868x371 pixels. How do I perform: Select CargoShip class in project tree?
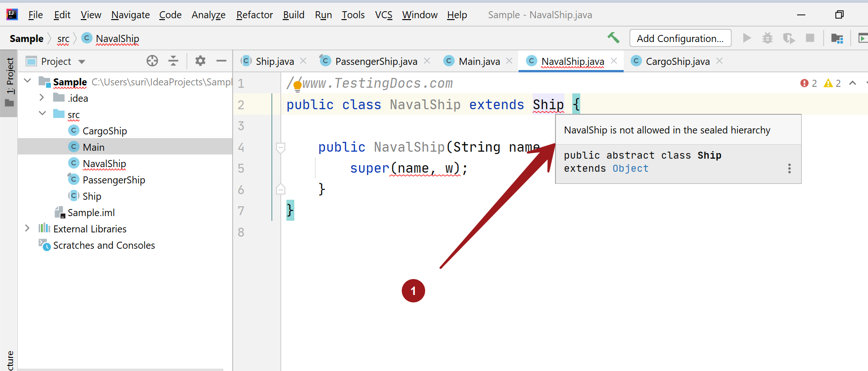point(104,131)
